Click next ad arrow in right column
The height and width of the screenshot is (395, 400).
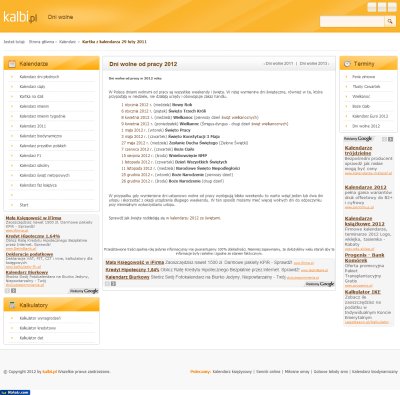391,139
